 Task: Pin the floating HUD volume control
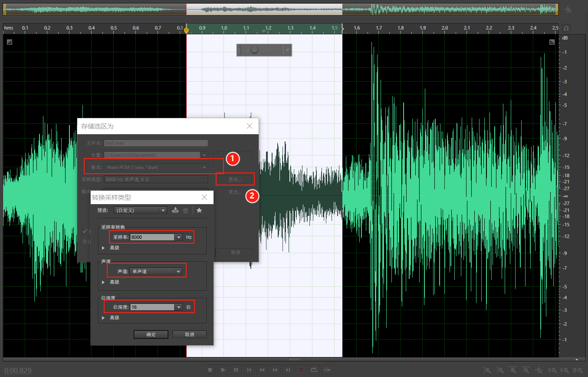point(287,50)
